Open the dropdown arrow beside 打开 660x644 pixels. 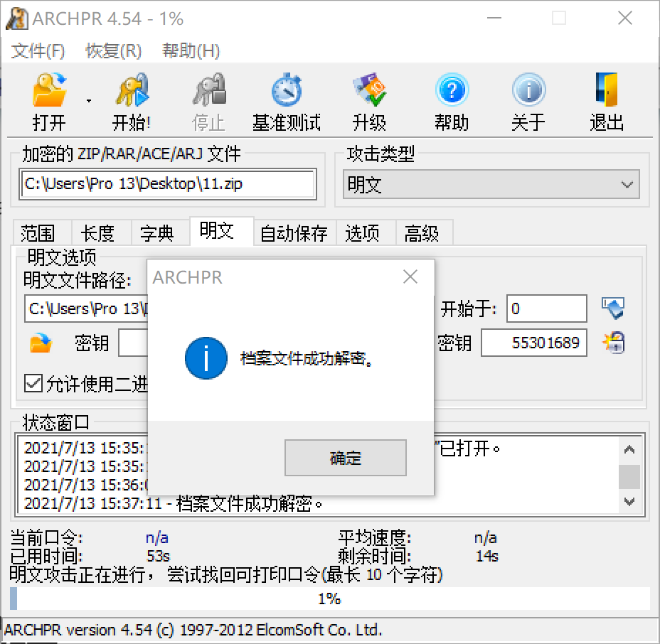(x=89, y=101)
